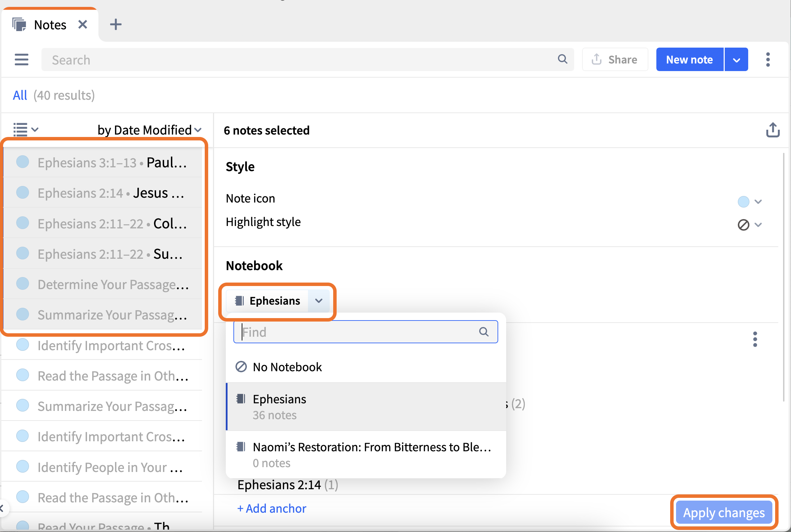
Task: Select Naomi's Restoration notebook
Action: [366, 454]
